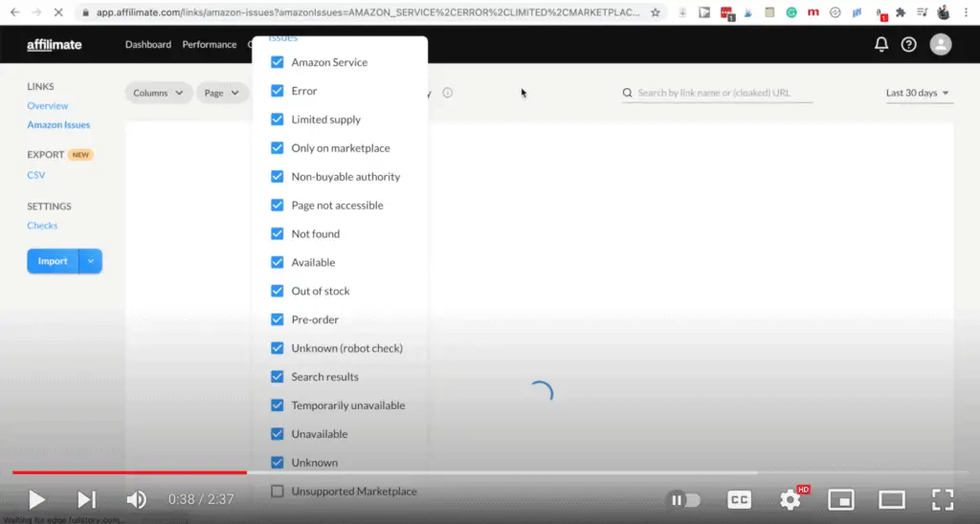Open the Amazon Issues sidebar link
The image size is (980, 524).
pos(58,125)
